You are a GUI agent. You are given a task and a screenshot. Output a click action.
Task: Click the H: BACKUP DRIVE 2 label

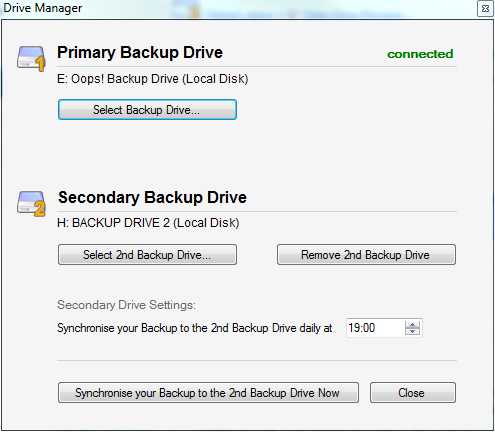[148, 223]
